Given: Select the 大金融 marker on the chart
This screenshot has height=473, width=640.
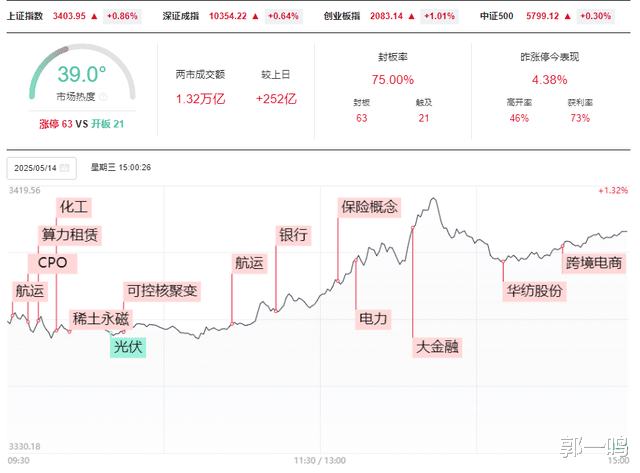Looking at the screenshot, I should (x=437, y=347).
